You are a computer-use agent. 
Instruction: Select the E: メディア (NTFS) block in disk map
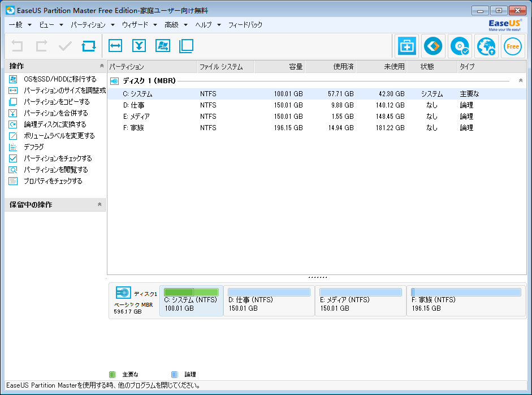pyautogui.click(x=361, y=301)
